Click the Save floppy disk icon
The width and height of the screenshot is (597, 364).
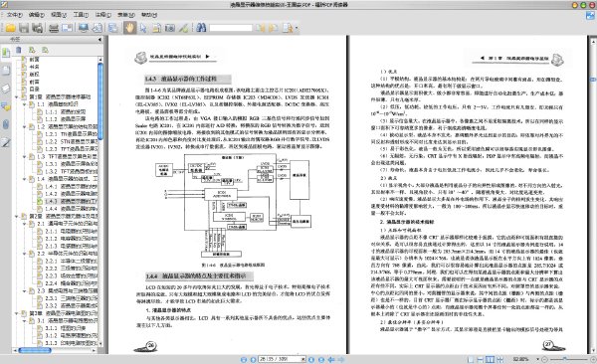(24, 28)
